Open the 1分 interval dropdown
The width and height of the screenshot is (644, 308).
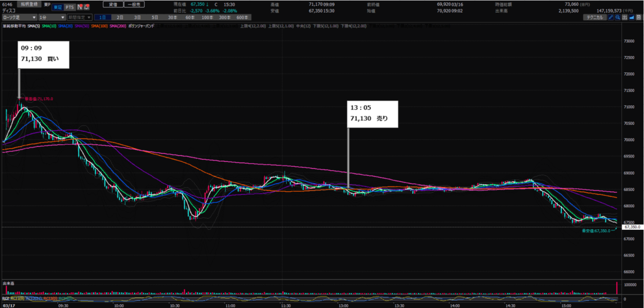pyautogui.click(x=52, y=17)
